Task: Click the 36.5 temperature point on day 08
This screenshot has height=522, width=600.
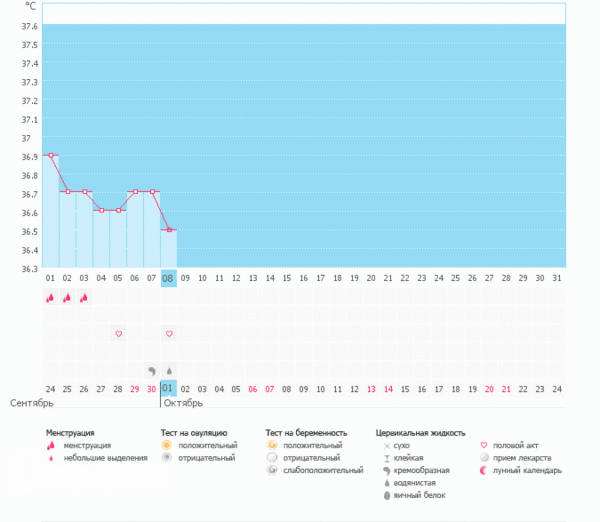Action: 169,230
